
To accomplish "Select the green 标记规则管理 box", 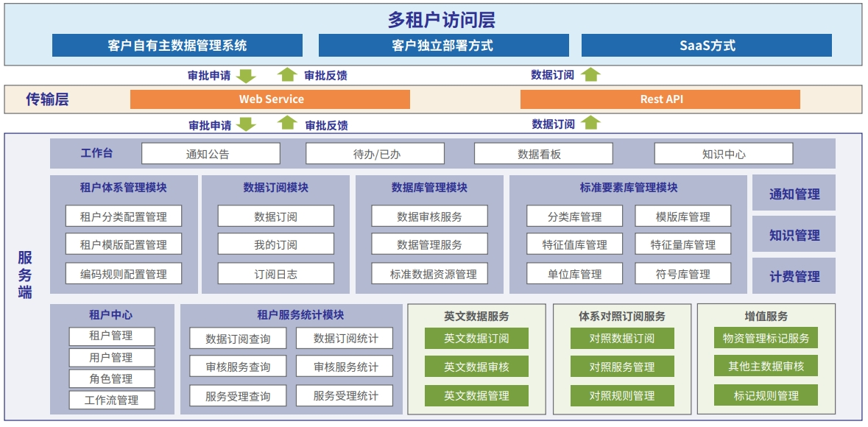I will (x=766, y=395).
